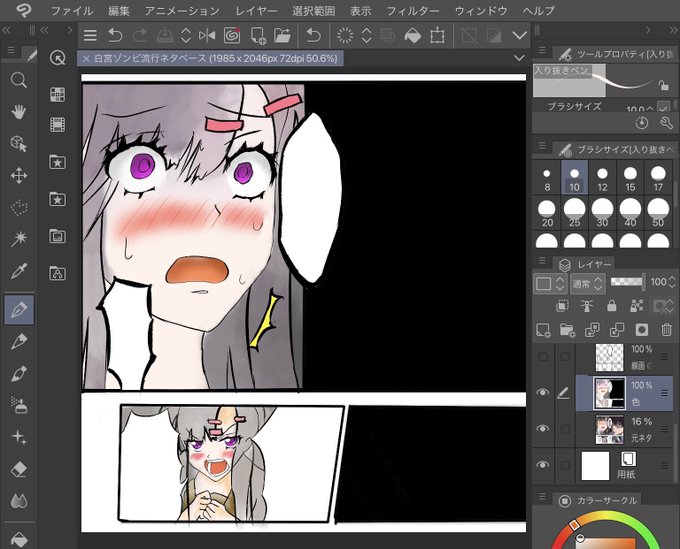Select the sparkle decoration tool
The height and width of the screenshot is (549, 680).
coord(19,437)
